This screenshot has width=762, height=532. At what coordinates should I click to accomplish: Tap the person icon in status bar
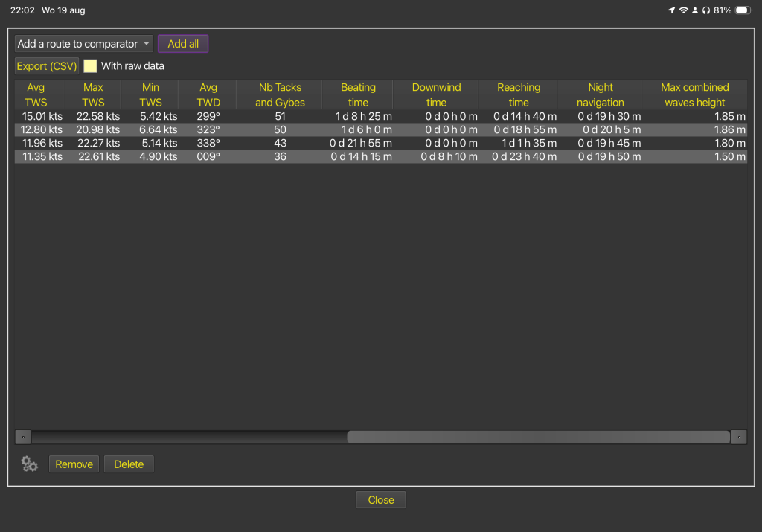[x=695, y=10]
